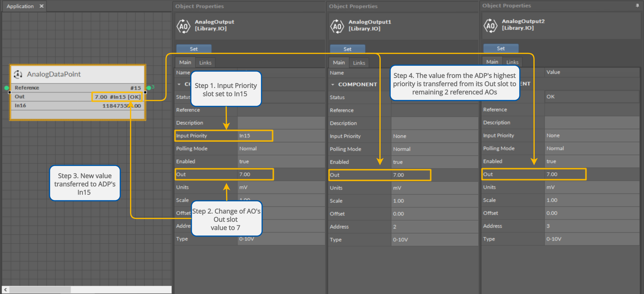
Task: Toggle the Enabled true value in AnalogOutput1
Action: coord(398,162)
